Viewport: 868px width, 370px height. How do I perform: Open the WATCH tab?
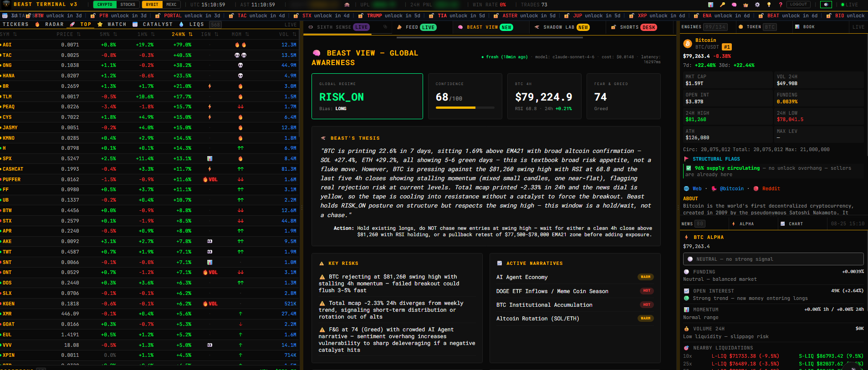pos(112,25)
